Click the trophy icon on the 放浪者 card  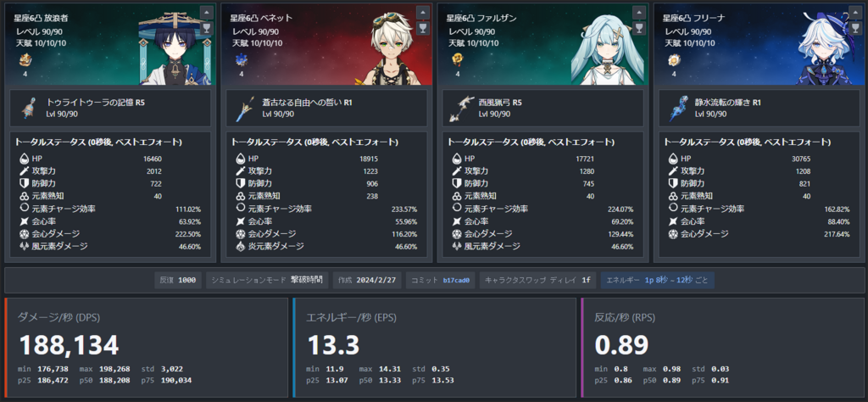pyautogui.click(x=207, y=28)
